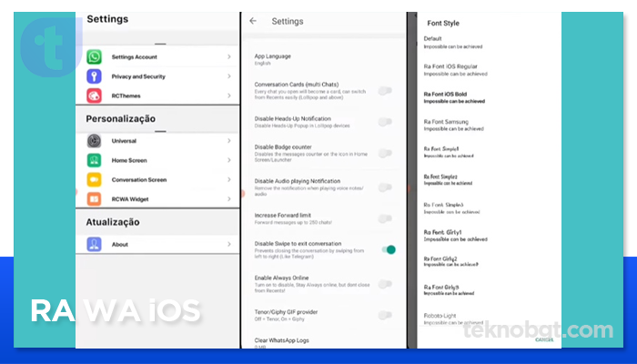Viewport: 637px width, 364px height.
Task: Tap the Home Screen green icon
Action: (x=95, y=160)
